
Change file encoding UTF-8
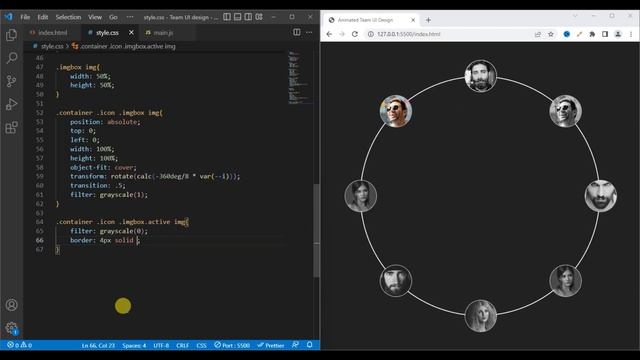tap(161, 345)
